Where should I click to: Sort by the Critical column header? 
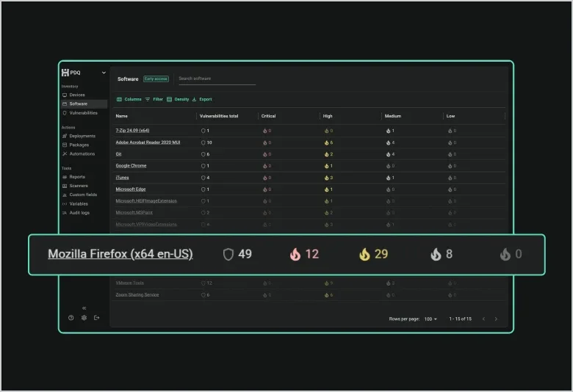268,116
